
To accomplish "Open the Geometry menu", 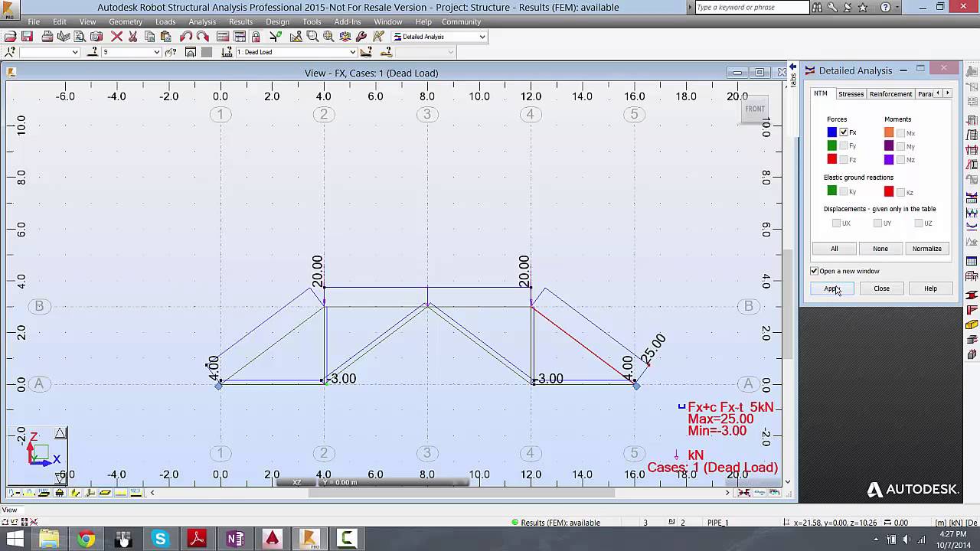I will (x=126, y=21).
